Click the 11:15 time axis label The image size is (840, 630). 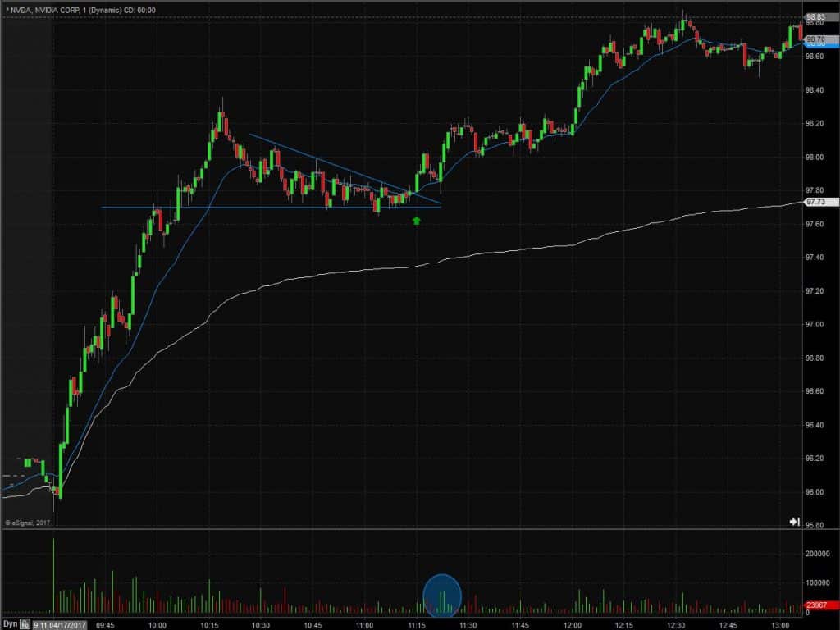coord(416,625)
